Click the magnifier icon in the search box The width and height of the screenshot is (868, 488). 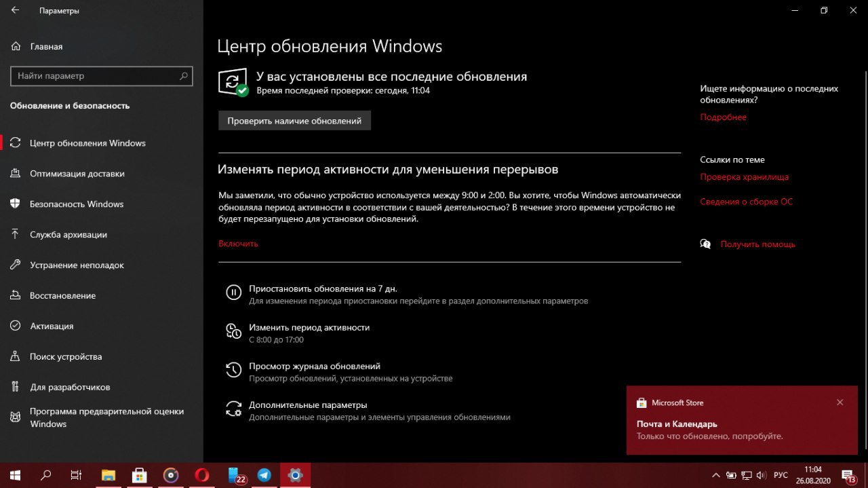(183, 76)
